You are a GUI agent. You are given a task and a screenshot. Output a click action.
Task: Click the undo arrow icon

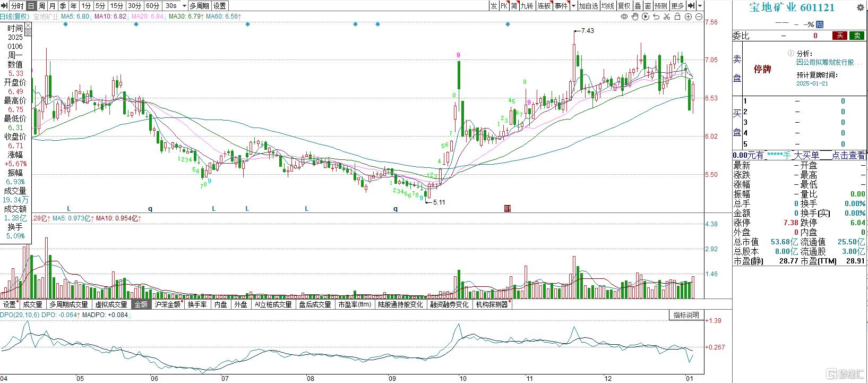click(x=656, y=16)
